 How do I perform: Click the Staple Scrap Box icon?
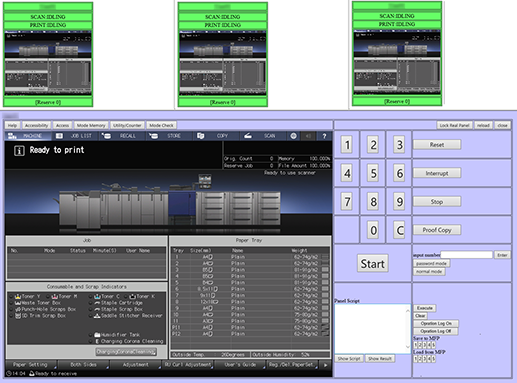click(x=97, y=309)
